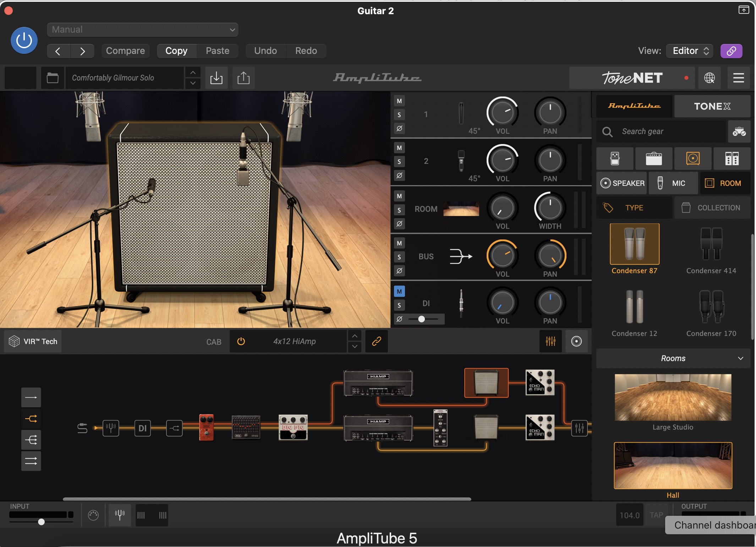This screenshot has height=547, width=756.
Task: Switch to the TONEX tab
Action: tap(712, 106)
